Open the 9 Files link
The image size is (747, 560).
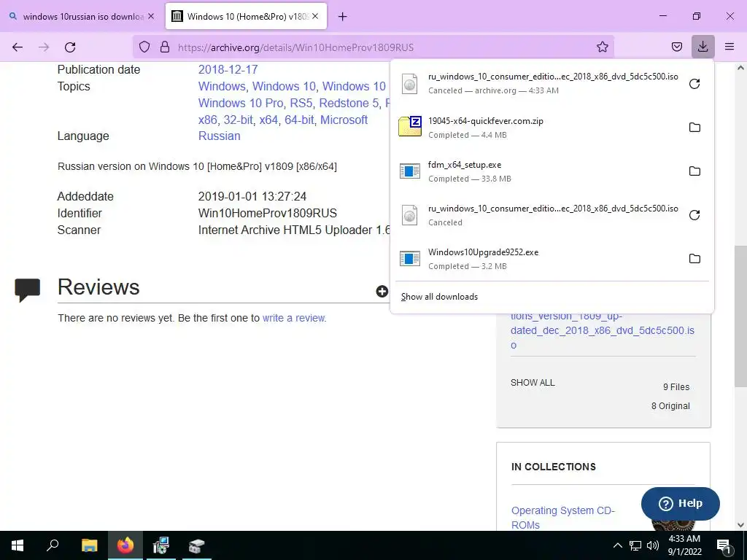(676, 387)
